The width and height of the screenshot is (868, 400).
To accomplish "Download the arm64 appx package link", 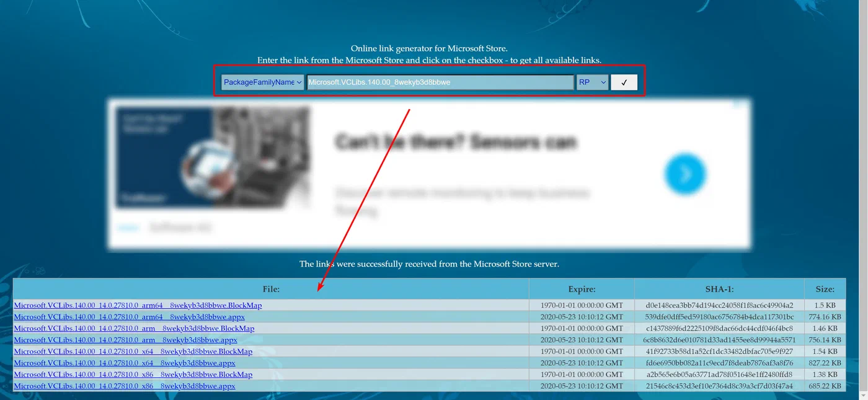I will point(129,317).
